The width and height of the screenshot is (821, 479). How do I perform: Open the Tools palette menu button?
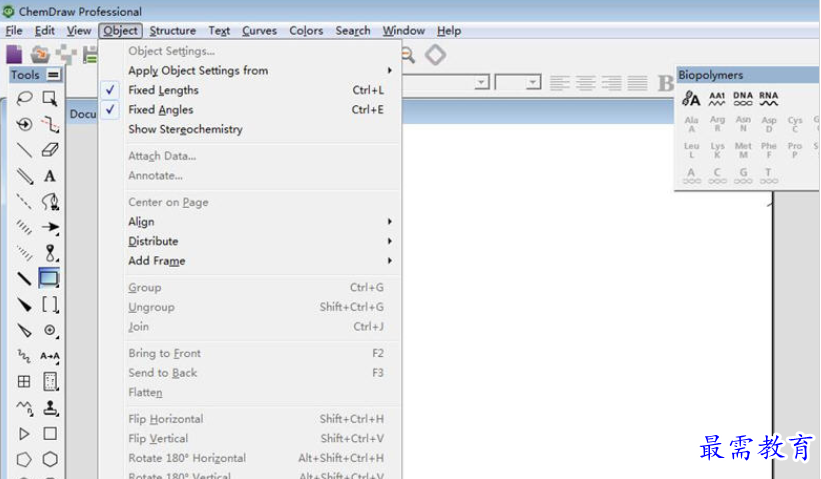point(53,75)
